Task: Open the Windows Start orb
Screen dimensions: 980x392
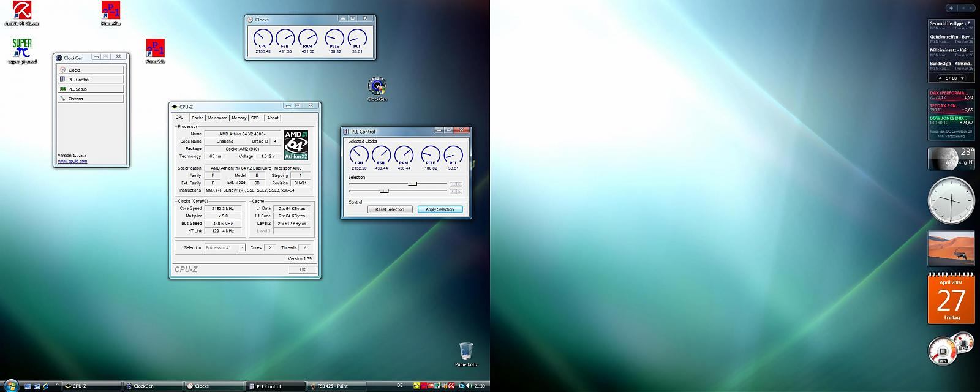Action: (10, 386)
